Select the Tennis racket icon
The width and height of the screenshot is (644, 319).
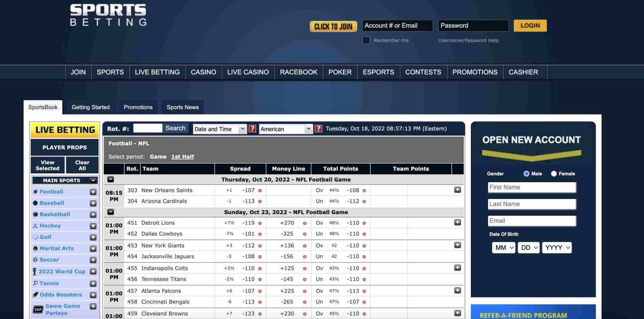point(35,283)
